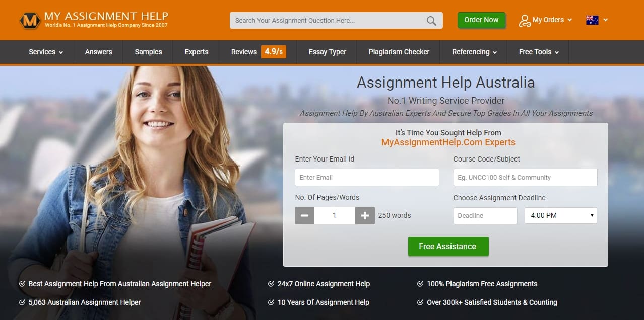Open the Free Tools dropdown
Viewport: 644px width, 320px height.
tap(539, 52)
